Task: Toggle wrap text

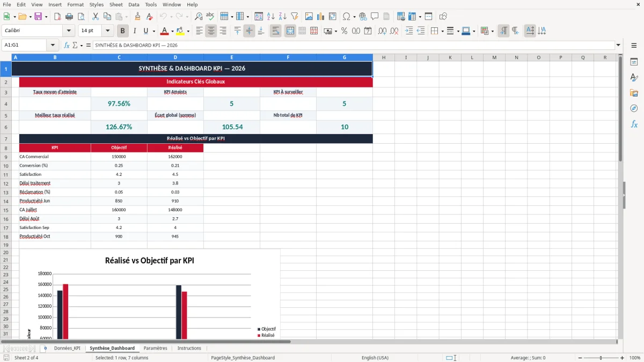Action: (x=275, y=31)
